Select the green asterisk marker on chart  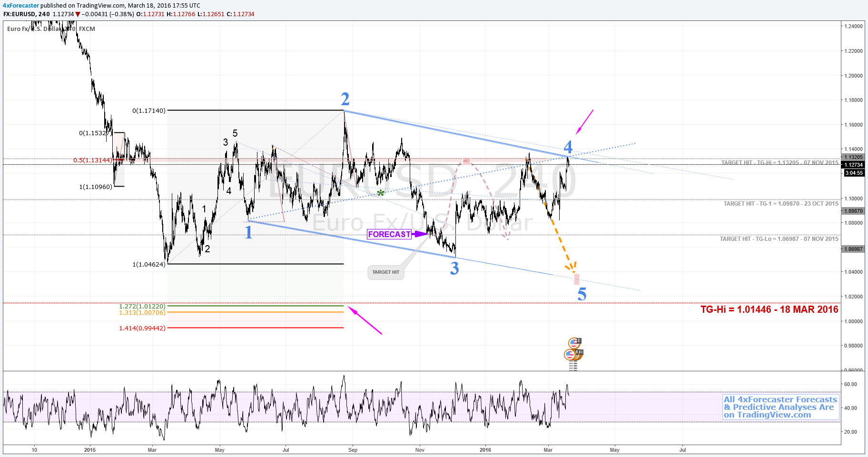381,193
